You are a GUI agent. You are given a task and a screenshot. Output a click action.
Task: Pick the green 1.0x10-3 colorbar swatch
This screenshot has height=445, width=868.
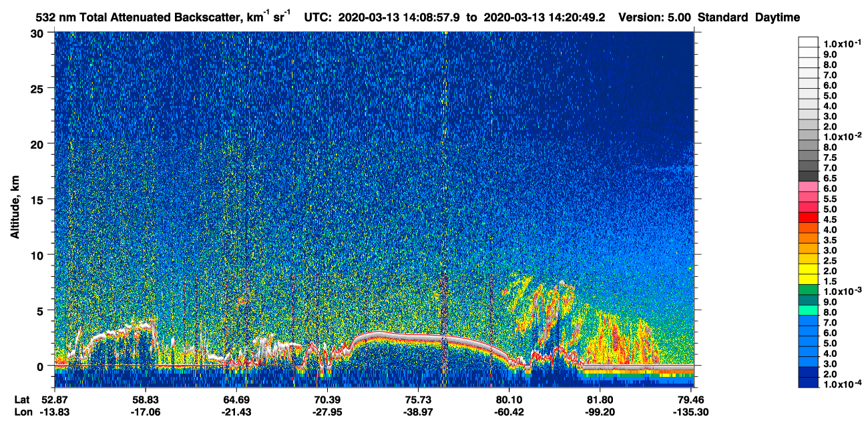(809, 291)
